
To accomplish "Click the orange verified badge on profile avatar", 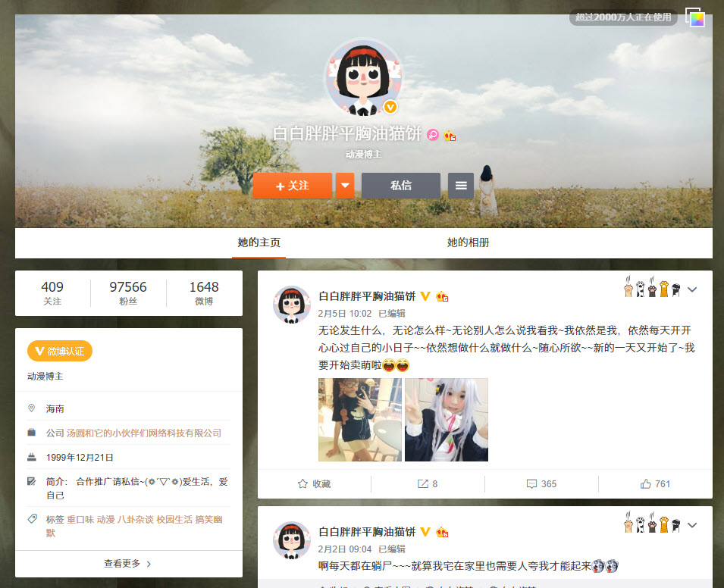I will tap(390, 107).
